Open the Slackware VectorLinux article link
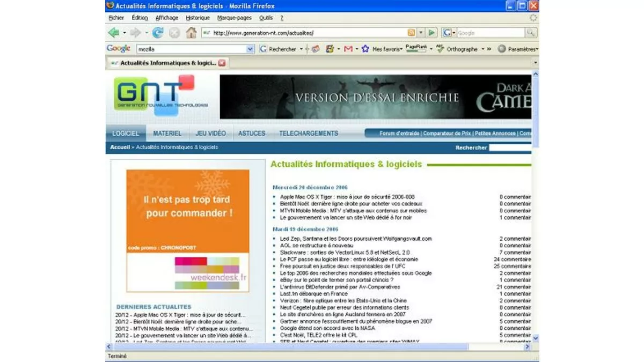 coord(345,252)
